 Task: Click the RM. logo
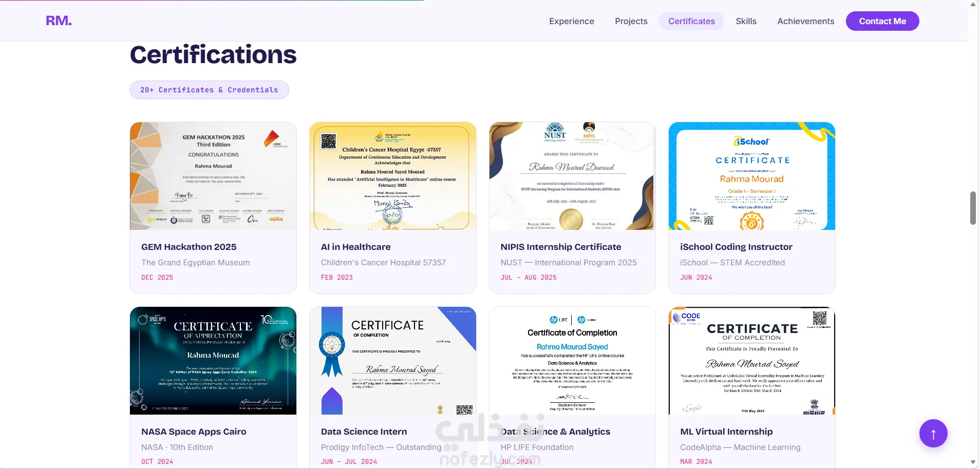click(59, 21)
